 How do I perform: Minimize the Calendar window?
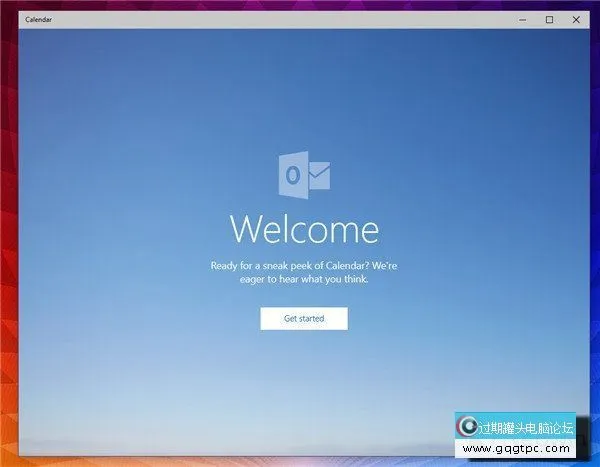520,19
